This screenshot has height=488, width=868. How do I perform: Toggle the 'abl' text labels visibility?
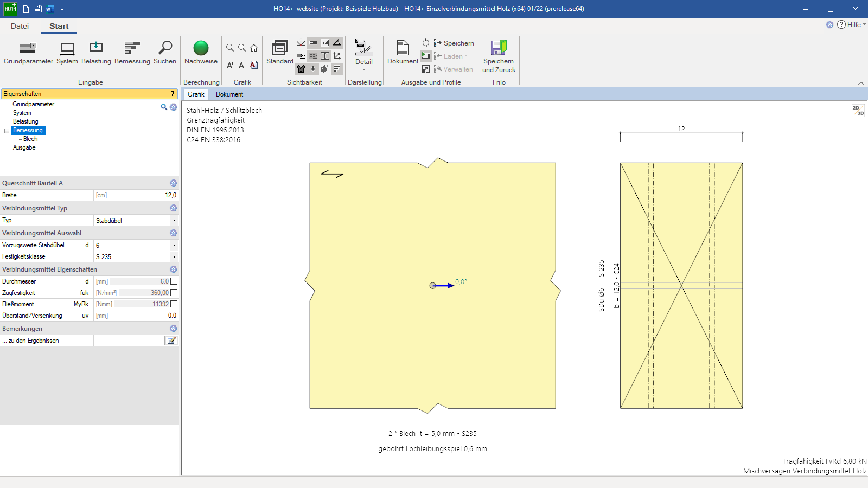tap(325, 43)
